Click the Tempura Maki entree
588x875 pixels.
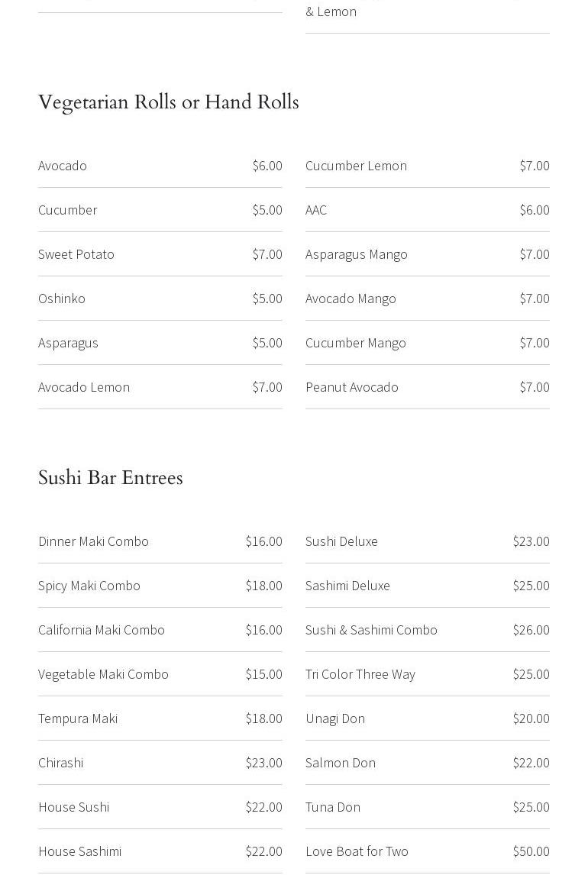pos(78,718)
